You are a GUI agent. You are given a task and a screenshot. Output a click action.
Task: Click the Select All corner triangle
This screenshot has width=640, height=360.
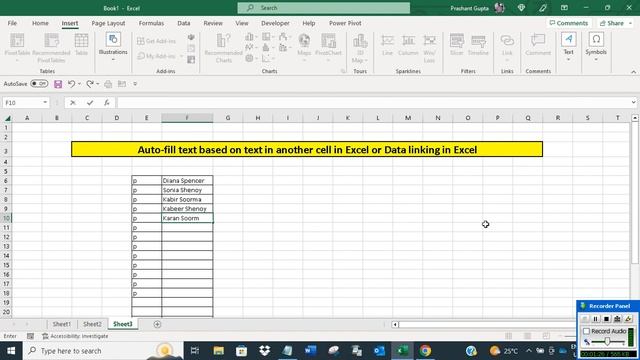click(7, 118)
